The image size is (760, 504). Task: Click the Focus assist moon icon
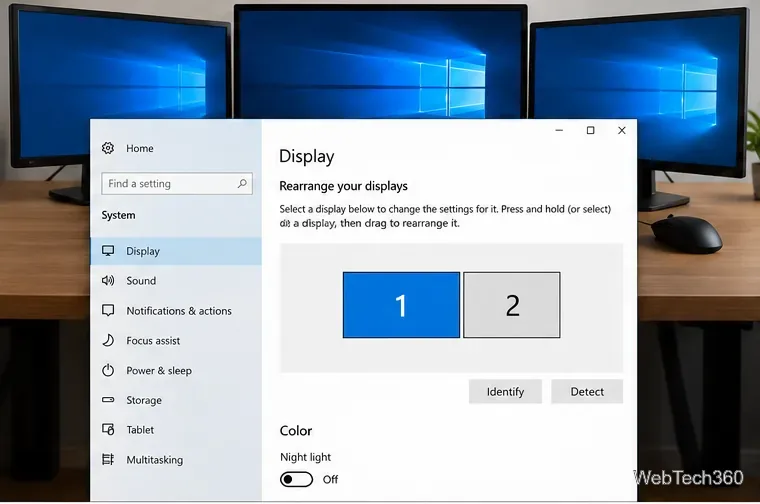[x=108, y=340]
